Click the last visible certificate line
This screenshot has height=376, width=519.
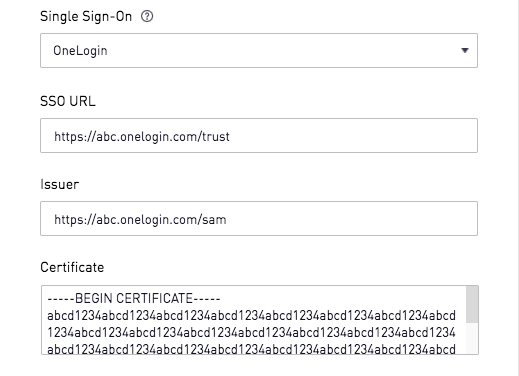tap(251, 349)
